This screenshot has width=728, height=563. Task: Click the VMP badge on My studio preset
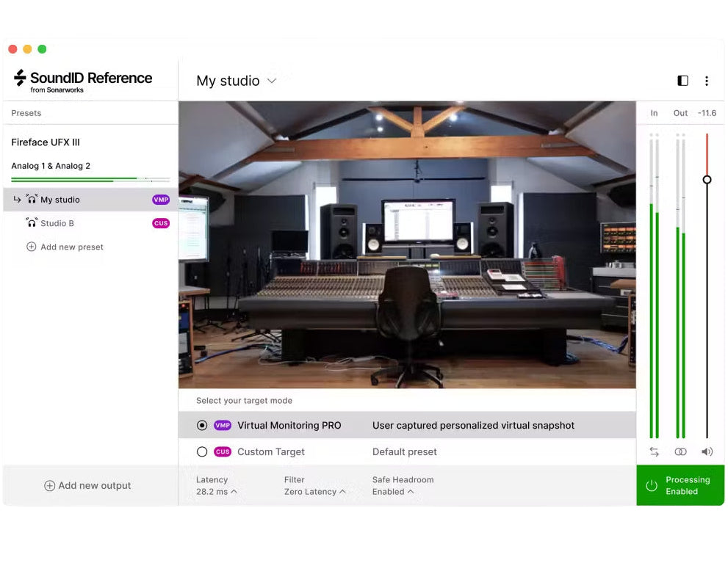coord(161,199)
